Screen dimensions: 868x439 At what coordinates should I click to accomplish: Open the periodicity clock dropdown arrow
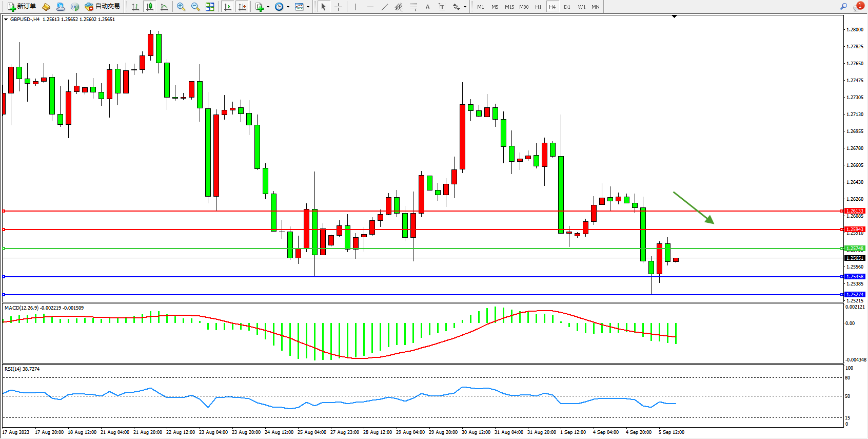click(288, 7)
